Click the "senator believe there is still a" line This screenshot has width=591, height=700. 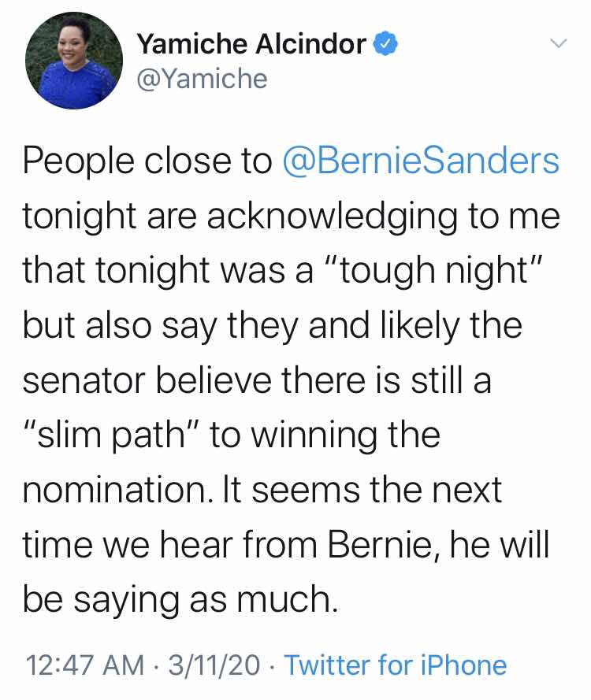point(258,381)
